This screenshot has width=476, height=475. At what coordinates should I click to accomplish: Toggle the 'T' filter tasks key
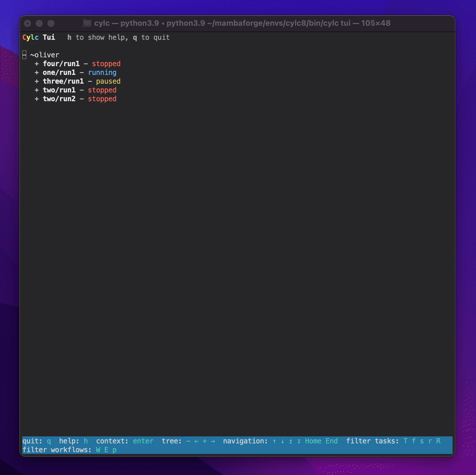tap(405, 441)
